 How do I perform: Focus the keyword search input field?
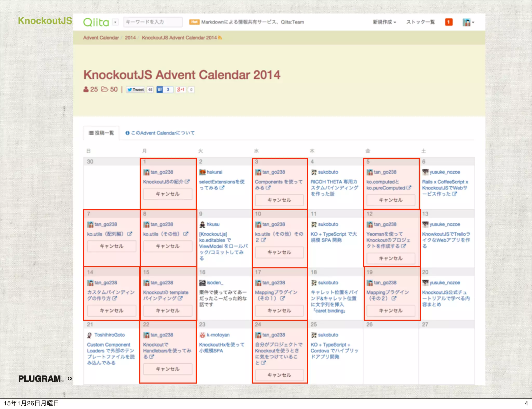[x=153, y=22]
